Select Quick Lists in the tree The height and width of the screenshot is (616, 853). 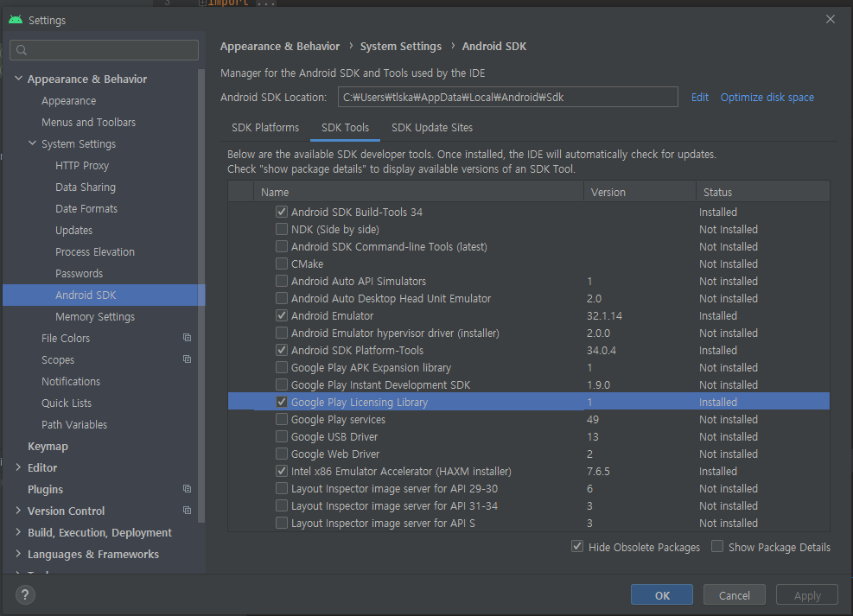[67, 403]
